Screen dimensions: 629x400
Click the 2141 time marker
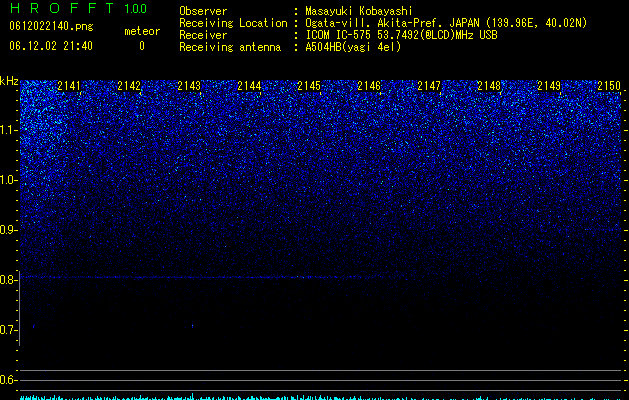[x=69, y=86]
